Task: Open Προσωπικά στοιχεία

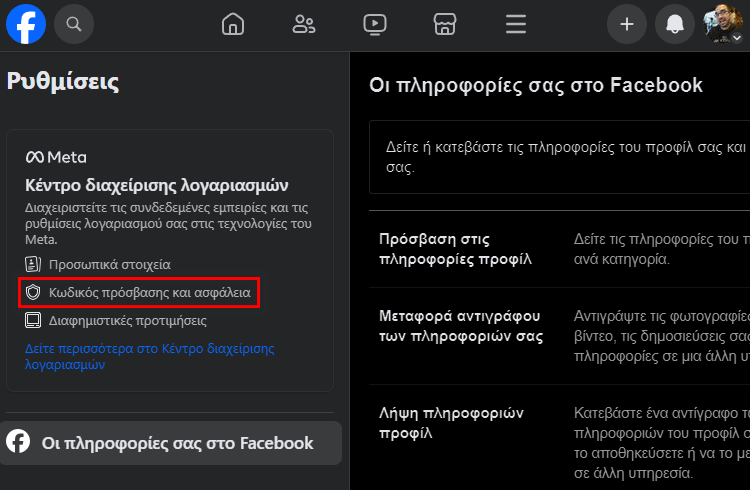Action: point(110,265)
